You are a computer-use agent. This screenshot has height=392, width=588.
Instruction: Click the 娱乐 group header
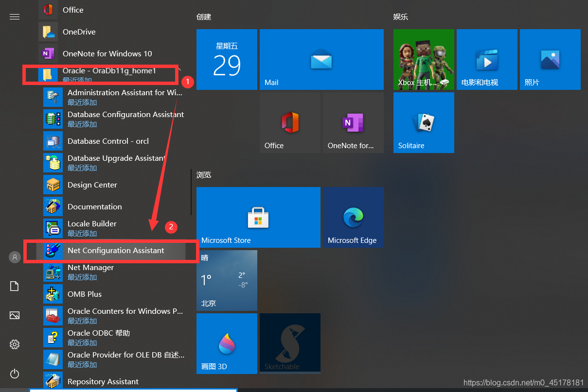[x=401, y=17]
